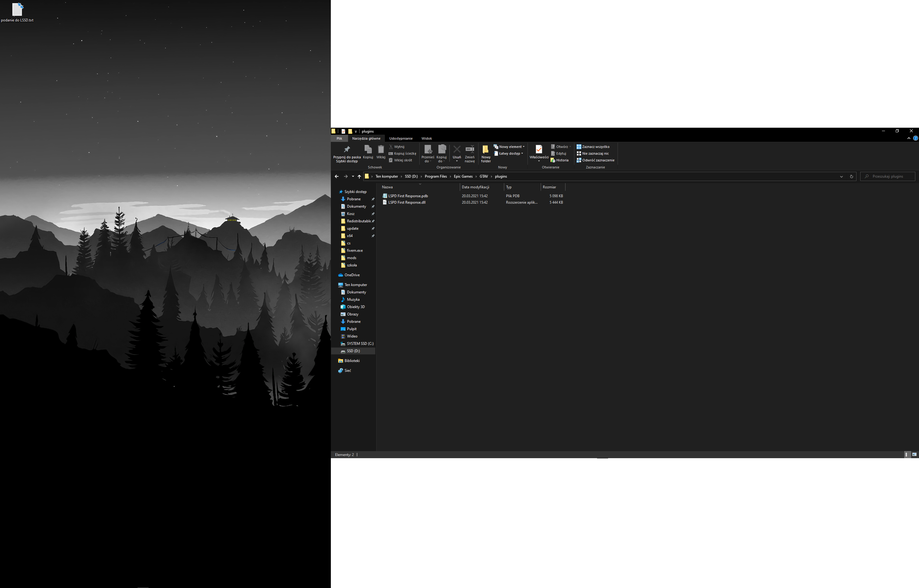The height and width of the screenshot is (588, 919).
Task: Click the Pin to Quick access icon
Action: point(347,149)
